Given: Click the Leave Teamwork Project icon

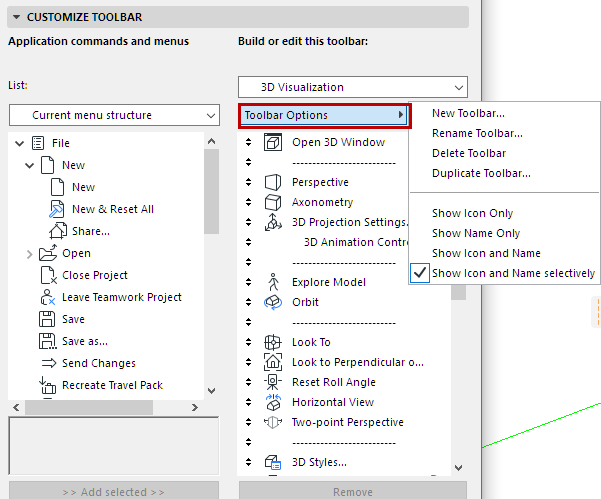Looking at the screenshot, I should point(47,297).
